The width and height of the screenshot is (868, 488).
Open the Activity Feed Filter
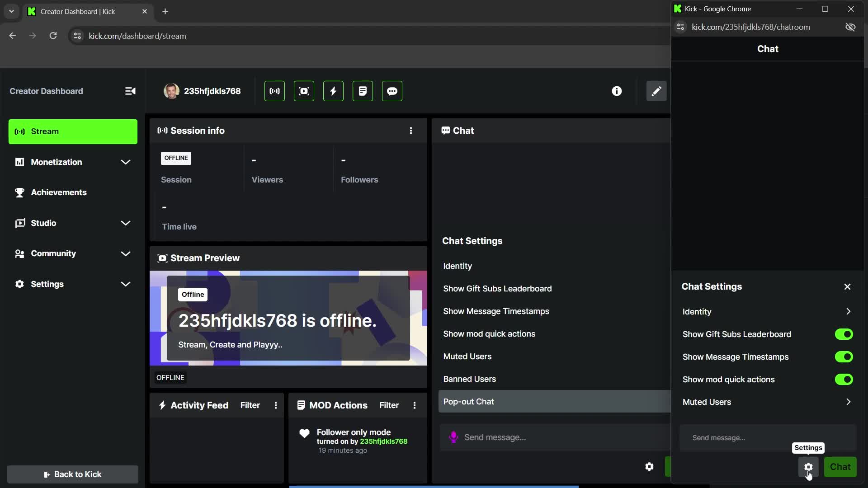pyautogui.click(x=250, y=405)
